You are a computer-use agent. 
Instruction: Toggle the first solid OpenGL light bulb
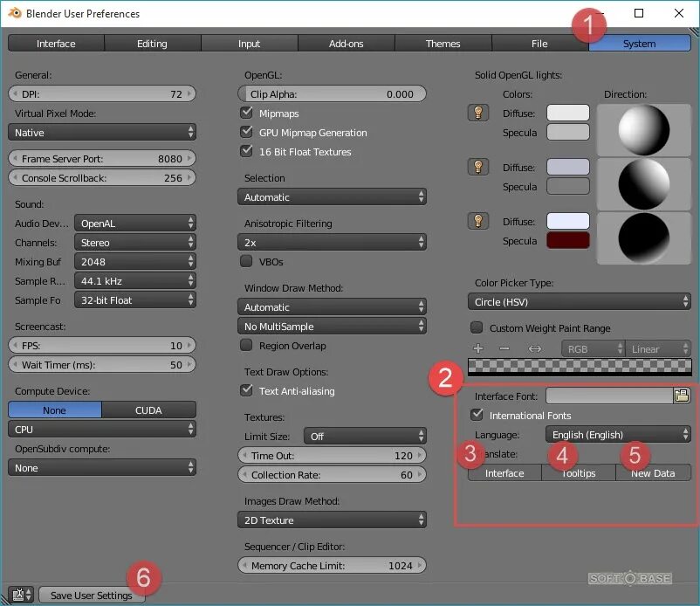point(478,113)
